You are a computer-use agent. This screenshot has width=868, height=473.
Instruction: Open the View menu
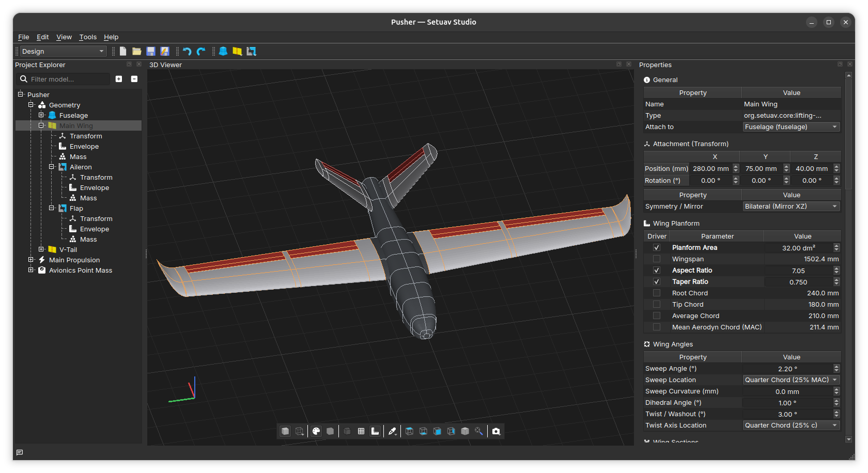pyautogui.click(x=64, y=37)
